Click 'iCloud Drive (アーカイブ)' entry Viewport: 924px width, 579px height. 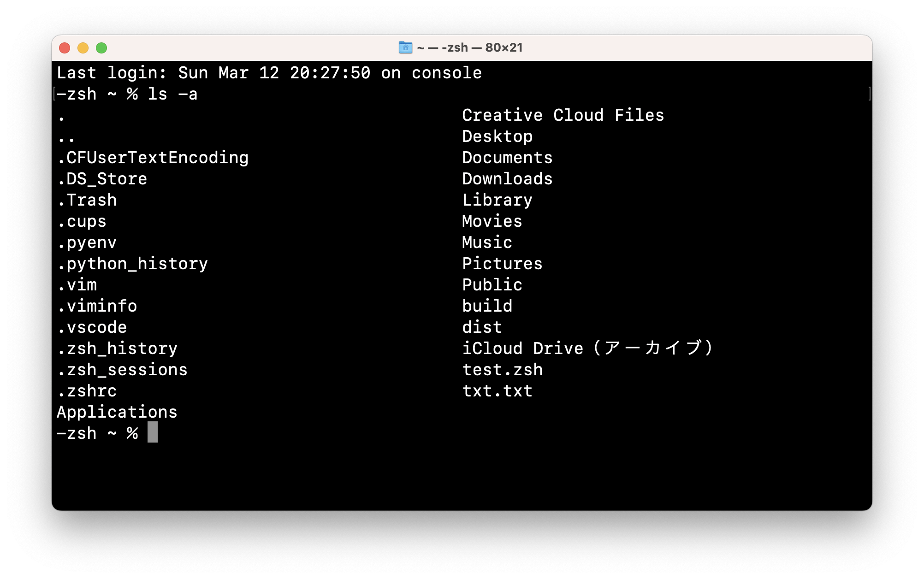tap(588, 349)
